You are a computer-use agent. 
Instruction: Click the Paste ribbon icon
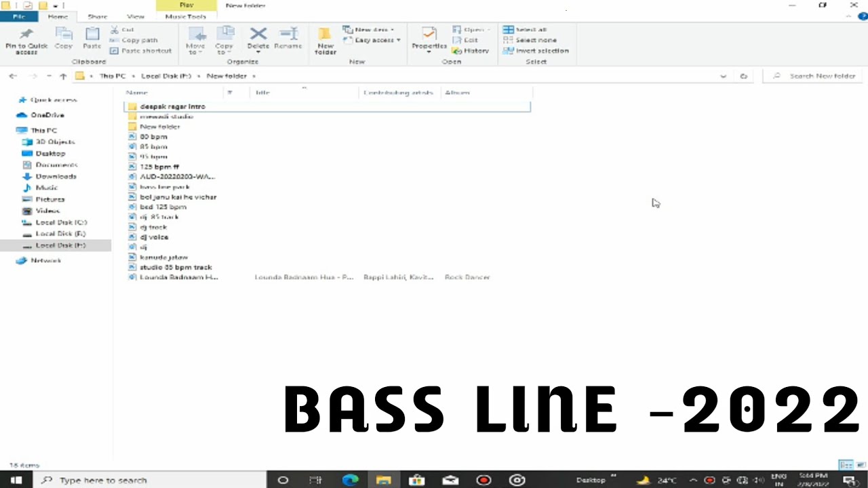[92, 34]
